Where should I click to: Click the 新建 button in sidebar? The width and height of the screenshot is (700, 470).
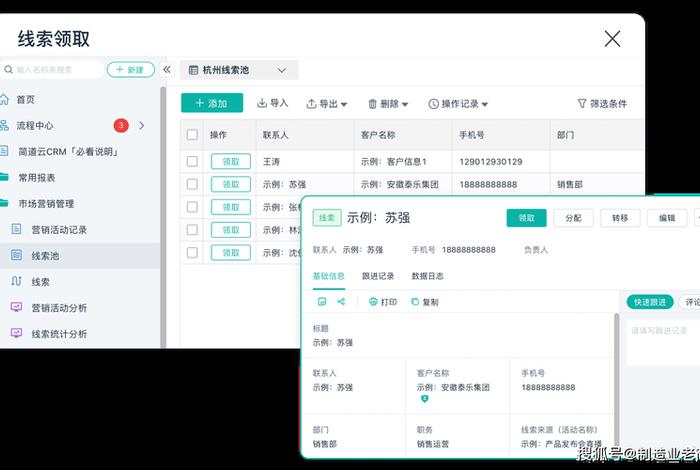130,70
